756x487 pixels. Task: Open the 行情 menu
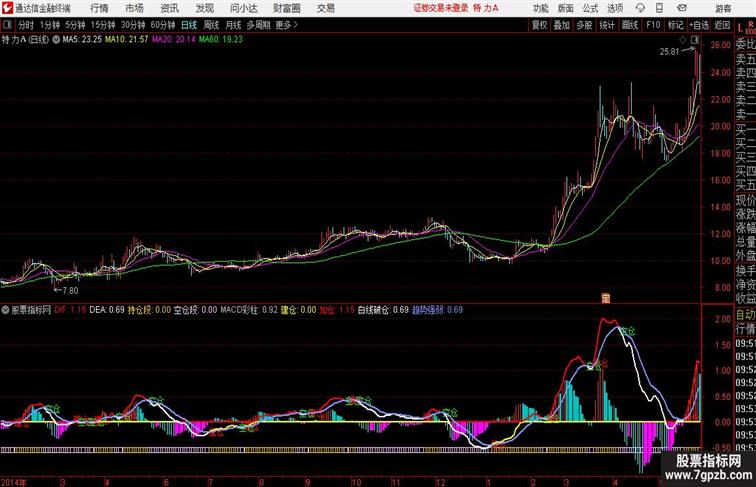click(99, 8)
